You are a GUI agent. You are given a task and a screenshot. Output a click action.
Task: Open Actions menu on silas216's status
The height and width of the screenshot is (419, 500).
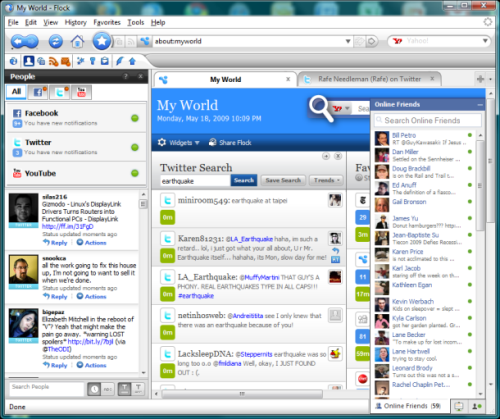click(91, 243)
